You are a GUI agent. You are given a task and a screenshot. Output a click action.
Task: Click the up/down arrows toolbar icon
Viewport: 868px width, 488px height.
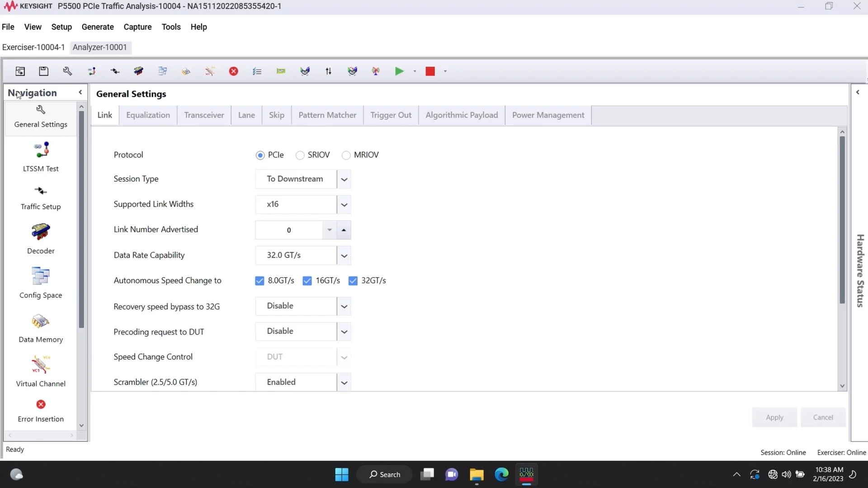(x=328, y=71)
